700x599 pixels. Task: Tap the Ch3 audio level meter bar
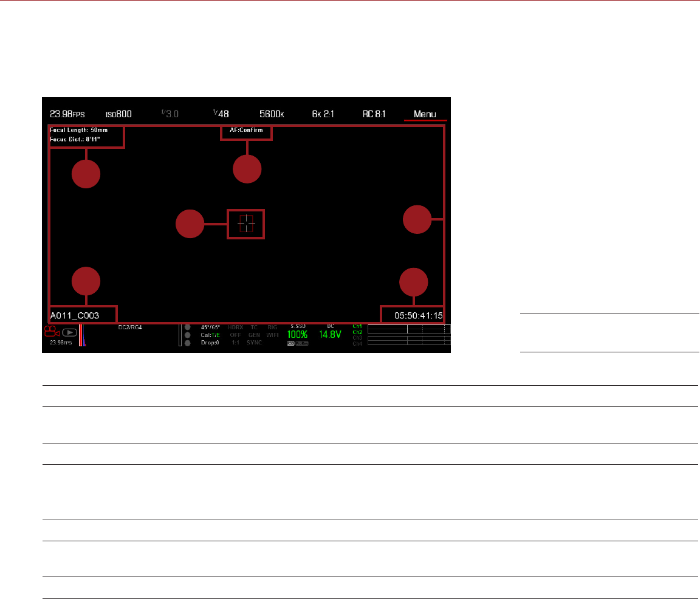[x=409, y=338]
